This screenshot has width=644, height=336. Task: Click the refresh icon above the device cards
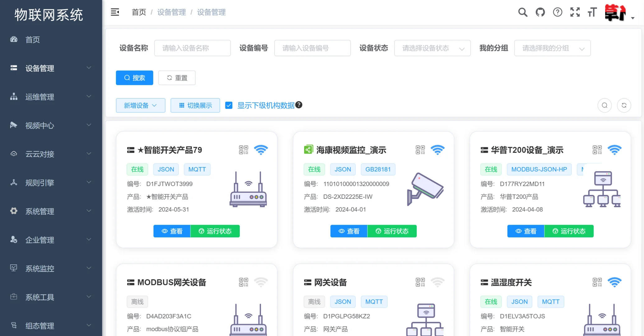[624, 105]
